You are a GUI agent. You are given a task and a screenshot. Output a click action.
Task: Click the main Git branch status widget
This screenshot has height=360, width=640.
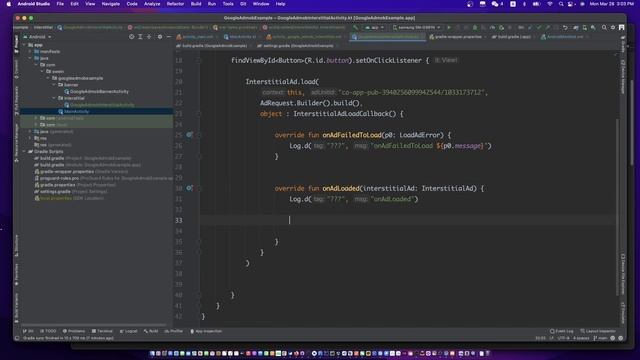point(600,338)
